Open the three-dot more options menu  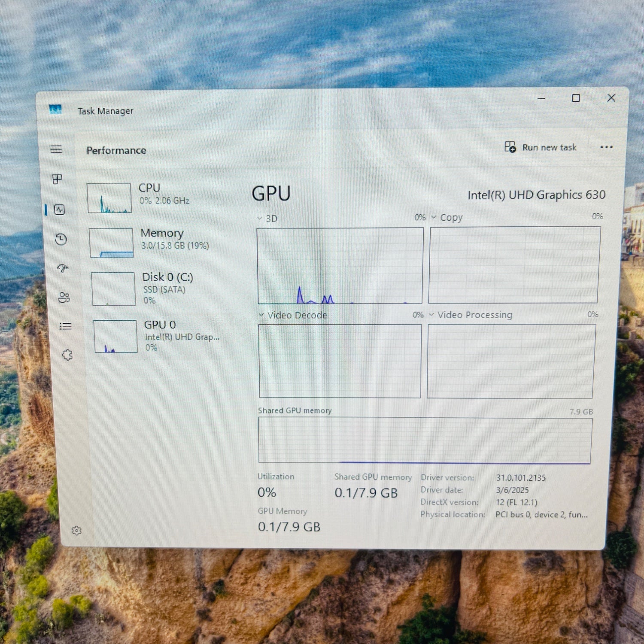point(606,147)
